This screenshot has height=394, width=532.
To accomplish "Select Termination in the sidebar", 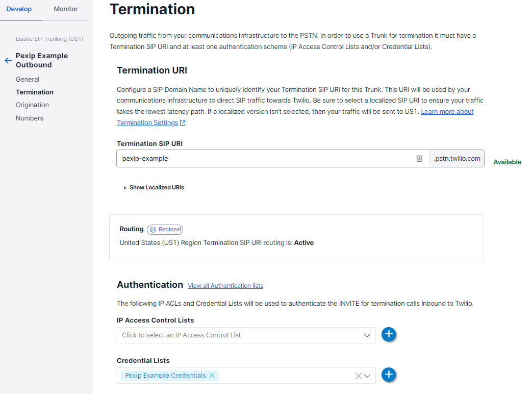I will 35,92.
